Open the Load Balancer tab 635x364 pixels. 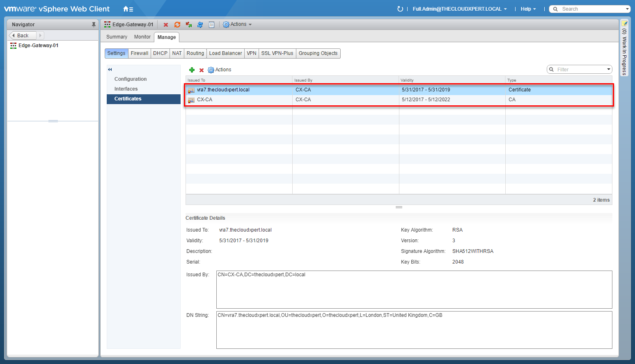tap(225, 53)
